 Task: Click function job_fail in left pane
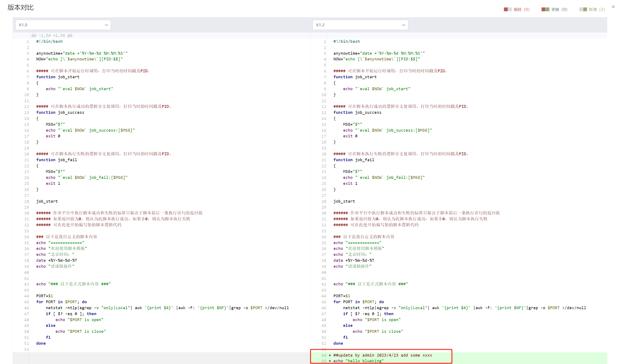(x=56, y=160)
